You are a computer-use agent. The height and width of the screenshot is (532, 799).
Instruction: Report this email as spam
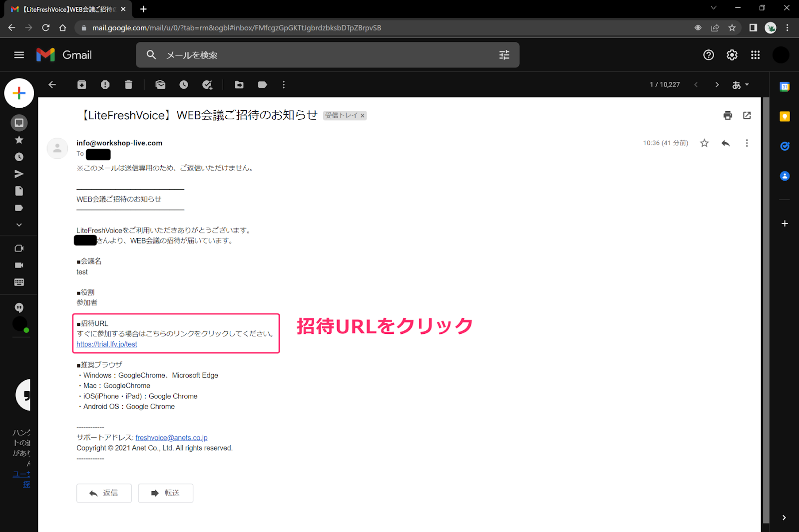pyautogui.click(x=105, y=85)
